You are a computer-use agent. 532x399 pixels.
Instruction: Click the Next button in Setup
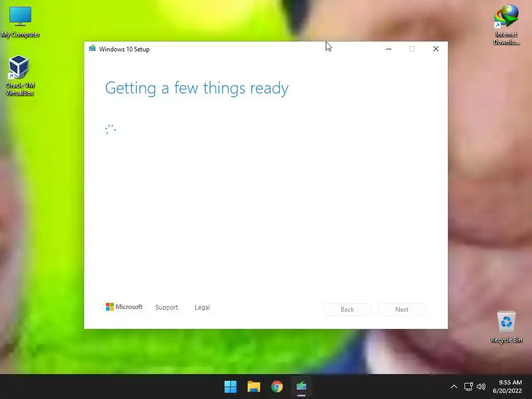pyautogui.click(x=402, y=310)
